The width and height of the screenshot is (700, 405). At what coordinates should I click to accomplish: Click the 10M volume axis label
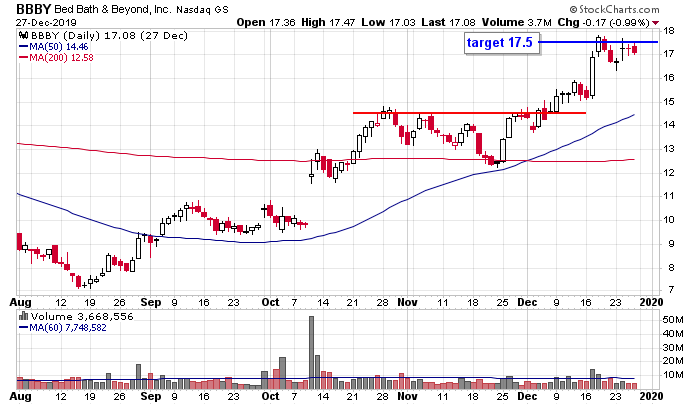(x=673, y=375)
